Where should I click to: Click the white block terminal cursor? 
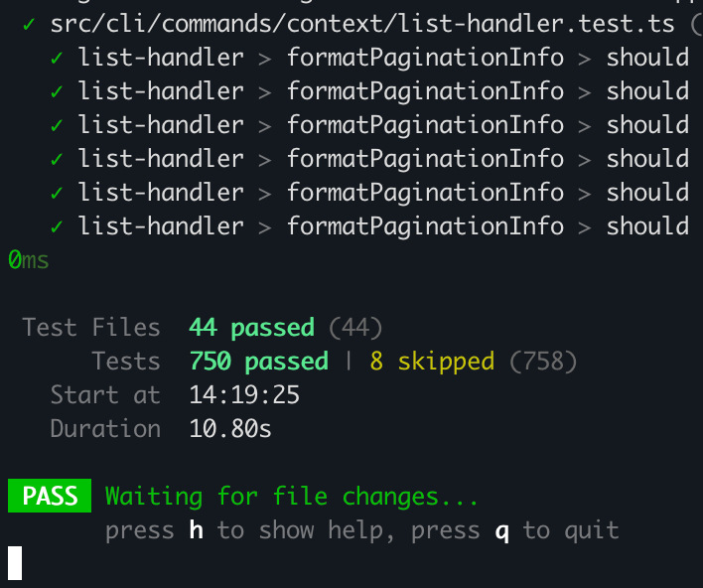point(14,563)
